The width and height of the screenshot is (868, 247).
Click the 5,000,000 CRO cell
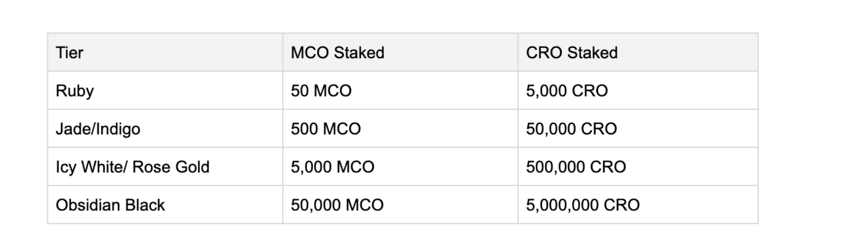point(638,205)
